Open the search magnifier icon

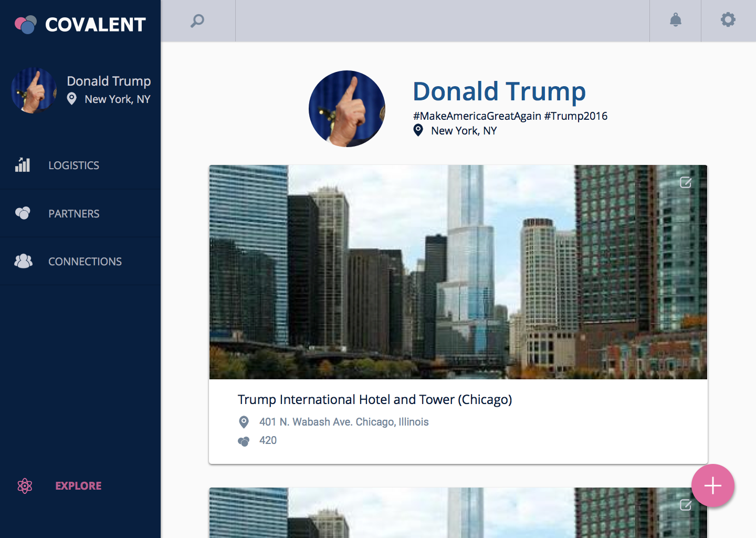(197, 20)
